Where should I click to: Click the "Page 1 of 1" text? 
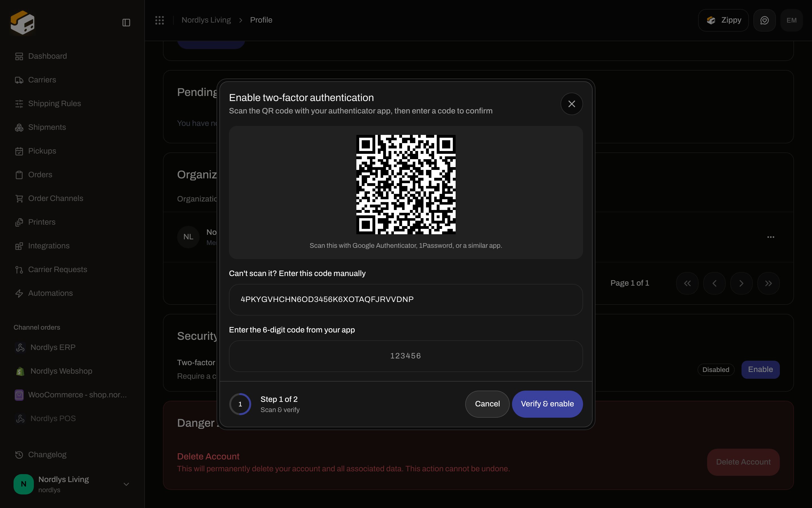point(630,283)
